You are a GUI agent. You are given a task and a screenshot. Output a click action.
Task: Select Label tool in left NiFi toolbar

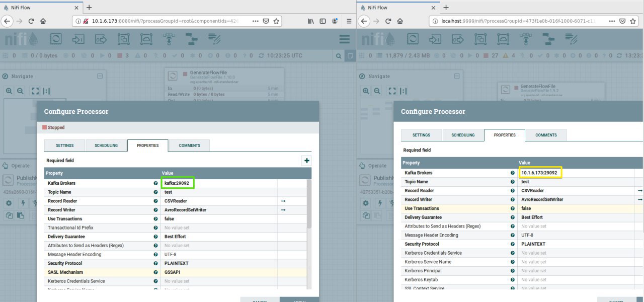[x=214, y=39]
